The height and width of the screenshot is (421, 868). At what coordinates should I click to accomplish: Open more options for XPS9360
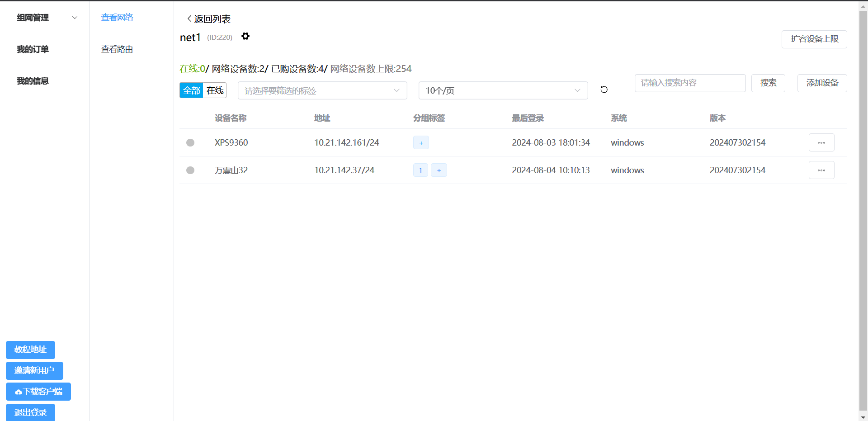pyautogui.click(x=821, y=142)
